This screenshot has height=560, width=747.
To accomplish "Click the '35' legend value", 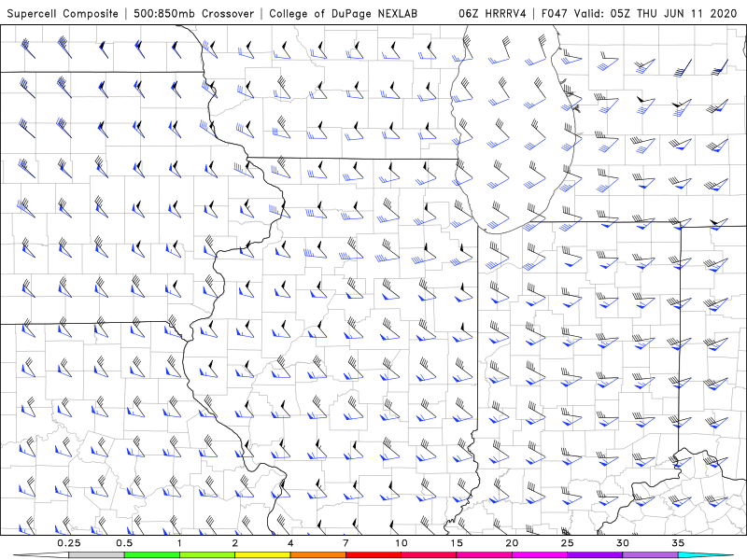I will point(678,543).
